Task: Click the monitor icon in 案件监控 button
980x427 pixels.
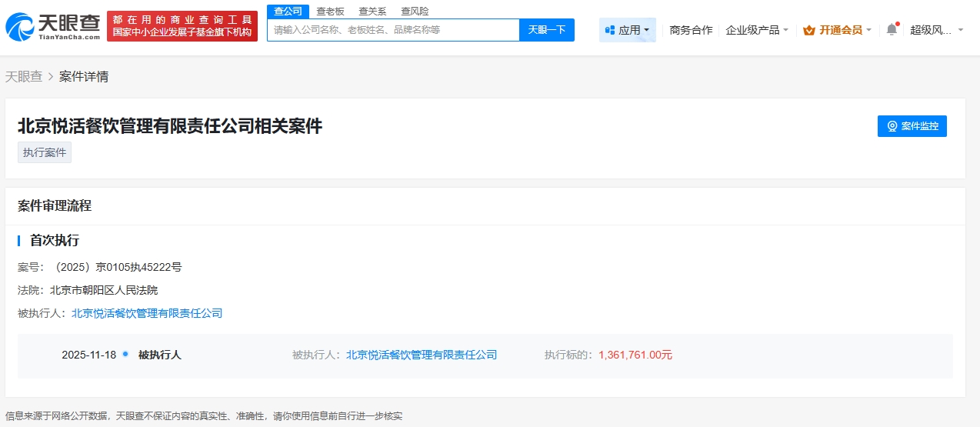Action: tap(892, 126)
